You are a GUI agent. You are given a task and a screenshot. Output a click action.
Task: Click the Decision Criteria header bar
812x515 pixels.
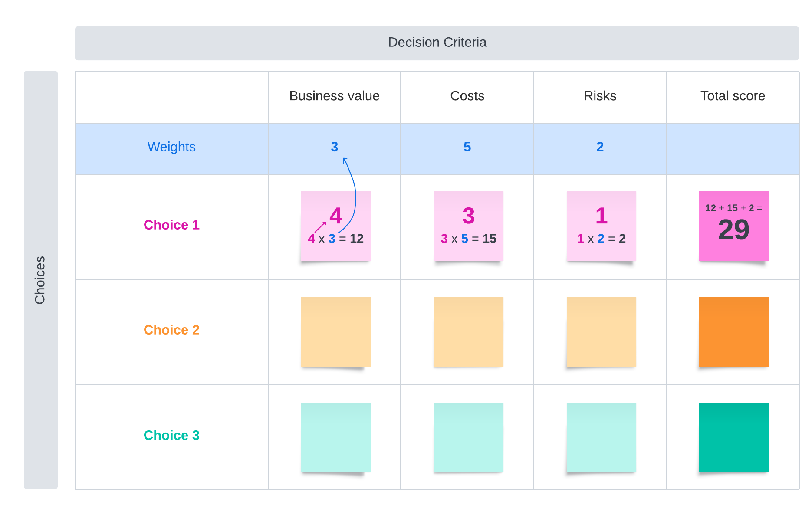click(x=437, y=43)
